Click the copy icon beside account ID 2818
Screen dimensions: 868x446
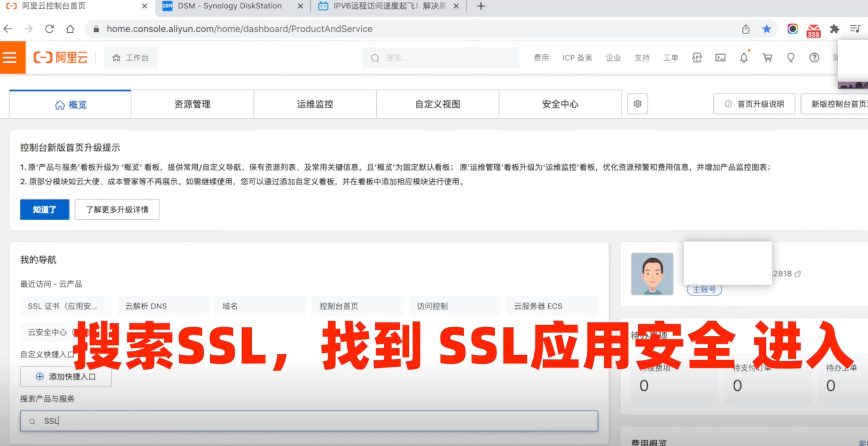(798, 274)
